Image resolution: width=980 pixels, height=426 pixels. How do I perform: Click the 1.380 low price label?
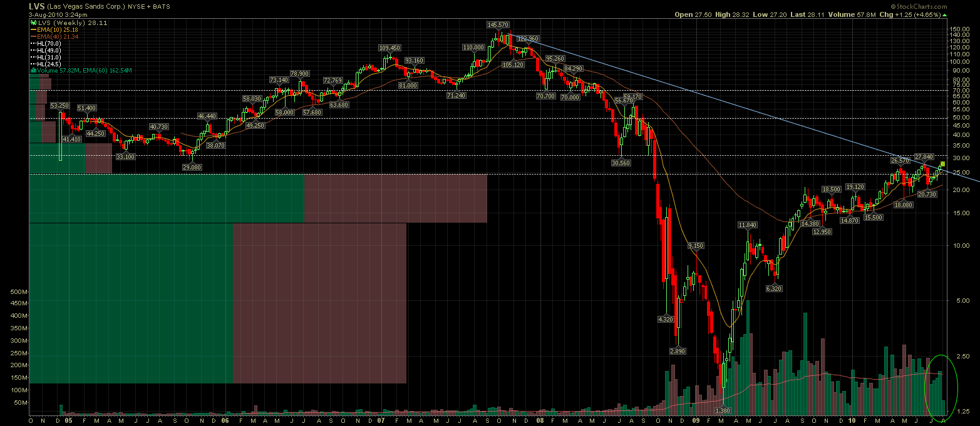click(723, 410)
